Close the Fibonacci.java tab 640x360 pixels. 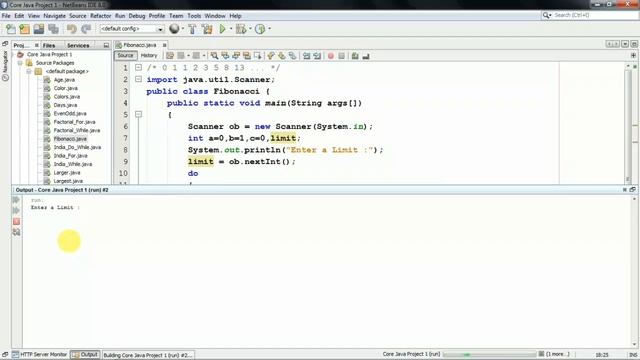[164, 45]
